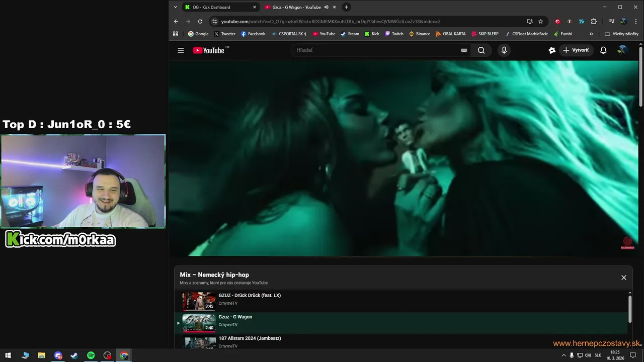Open the Steam bookmark

pos(350,34)
